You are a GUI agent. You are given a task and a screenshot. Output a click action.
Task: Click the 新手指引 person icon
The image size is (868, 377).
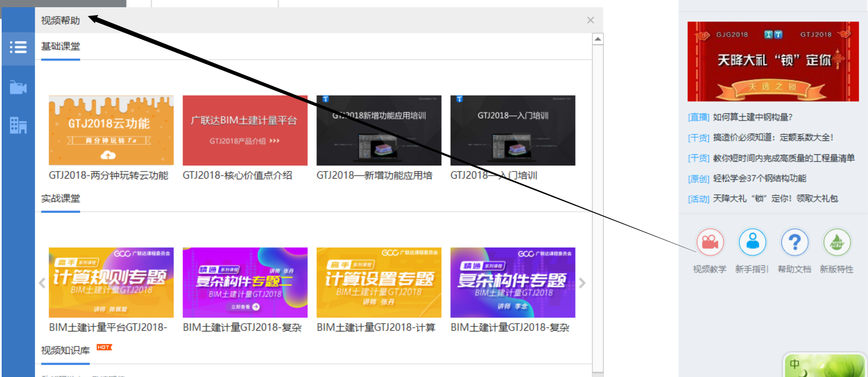tap(752, 243)
